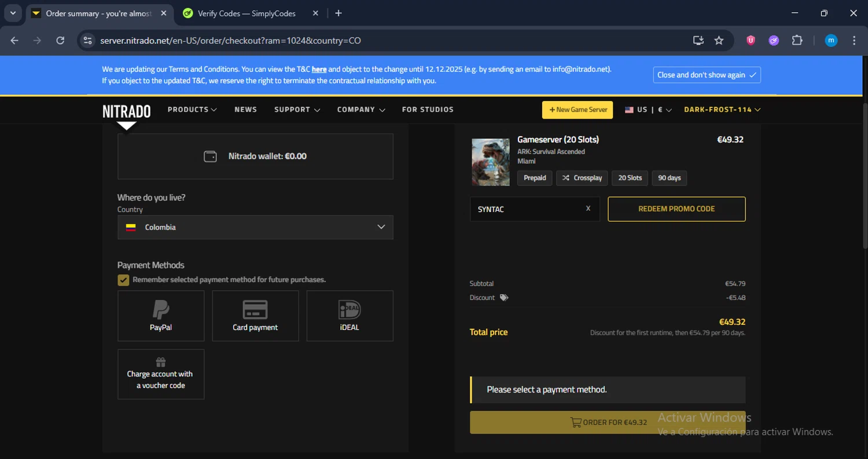Click the Nitrado wallet icon
This screenshot has width=868, height=459.
coord(210,157)
